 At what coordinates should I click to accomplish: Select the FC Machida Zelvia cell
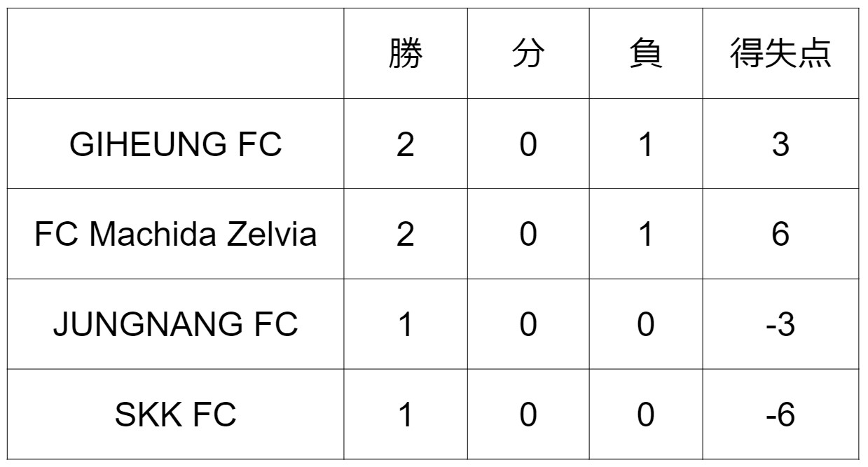(x=175, y=234)
